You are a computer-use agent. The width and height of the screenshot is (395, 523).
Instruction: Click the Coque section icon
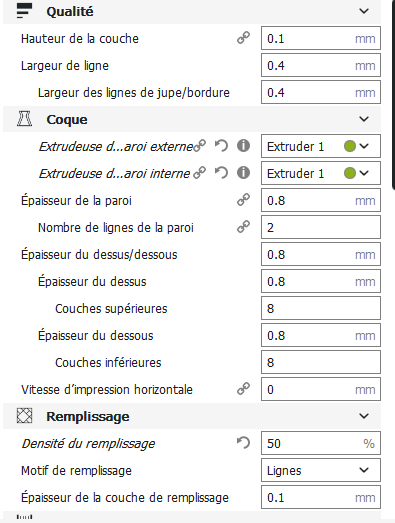pyautogui.click(x=24, y=119)
